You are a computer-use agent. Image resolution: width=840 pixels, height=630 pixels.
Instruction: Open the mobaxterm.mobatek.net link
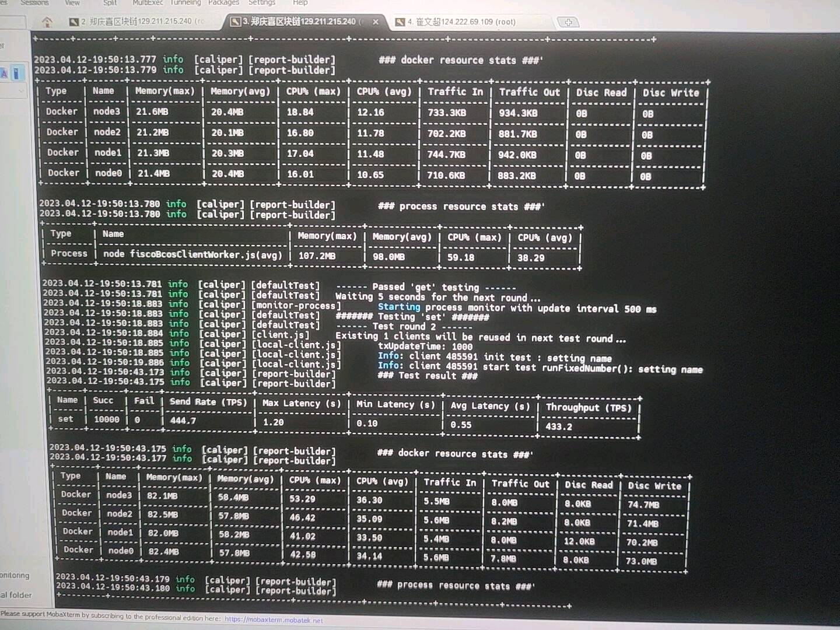(274, 619)
